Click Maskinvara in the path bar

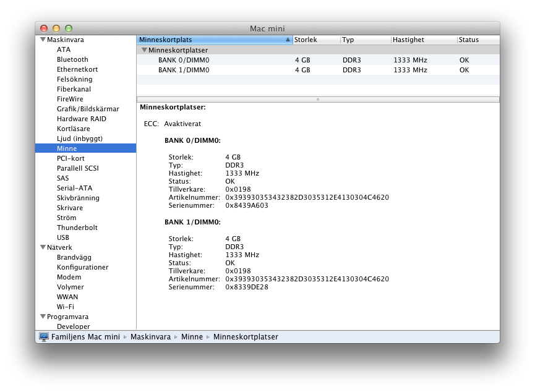coord(150,337)
